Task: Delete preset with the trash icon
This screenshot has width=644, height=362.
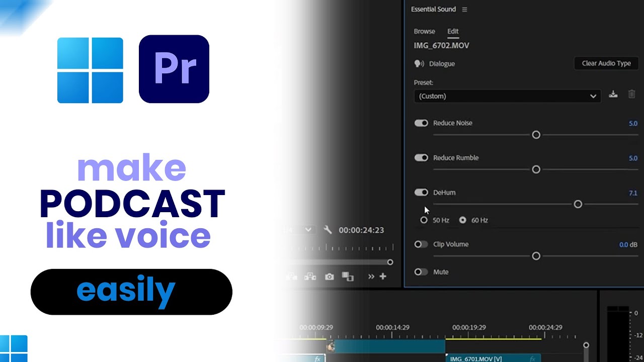Action: (632, 94)
